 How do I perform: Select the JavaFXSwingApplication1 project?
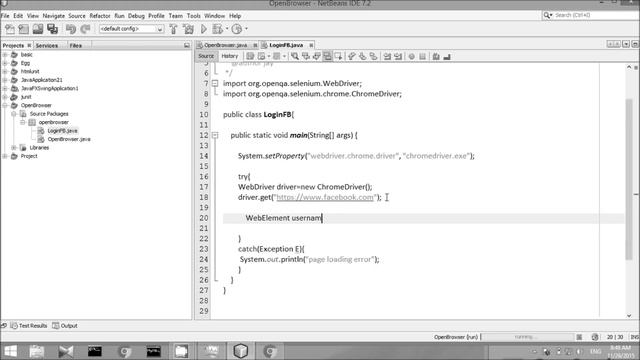(x=50, y=88)
